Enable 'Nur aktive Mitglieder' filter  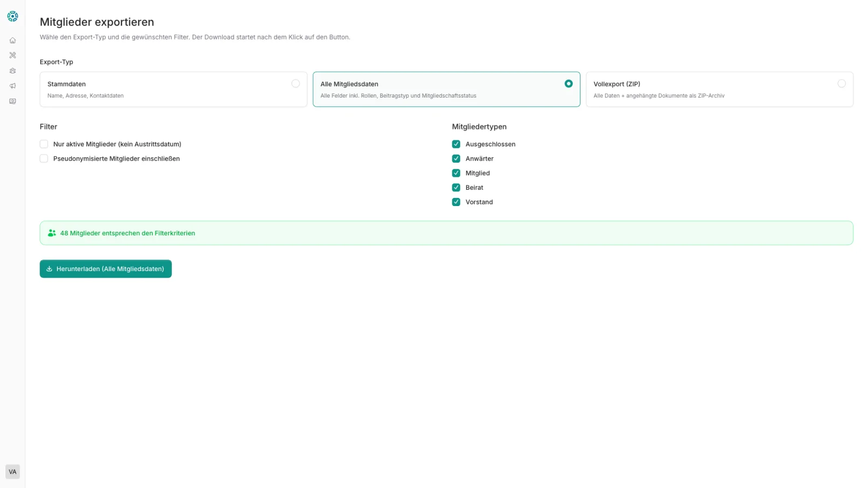click(44, 144)
